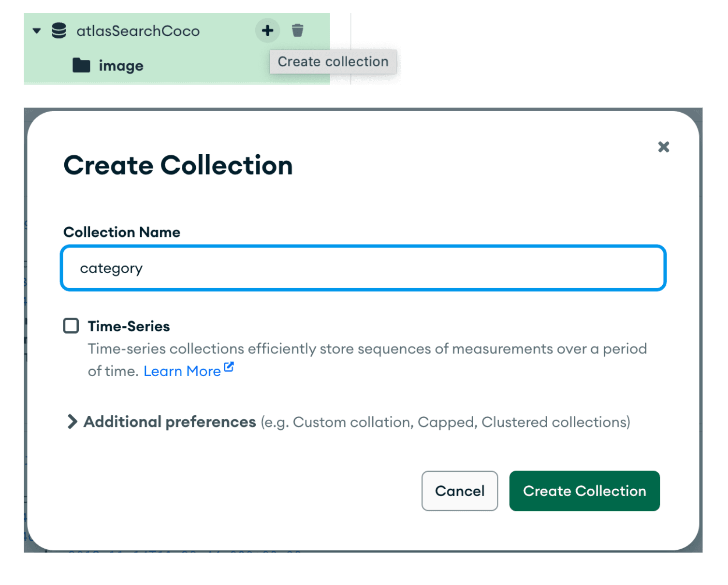Click the plus icon beside atlasSearchCoco
Viewport: 728px width, 585px height.
[267, 31]
